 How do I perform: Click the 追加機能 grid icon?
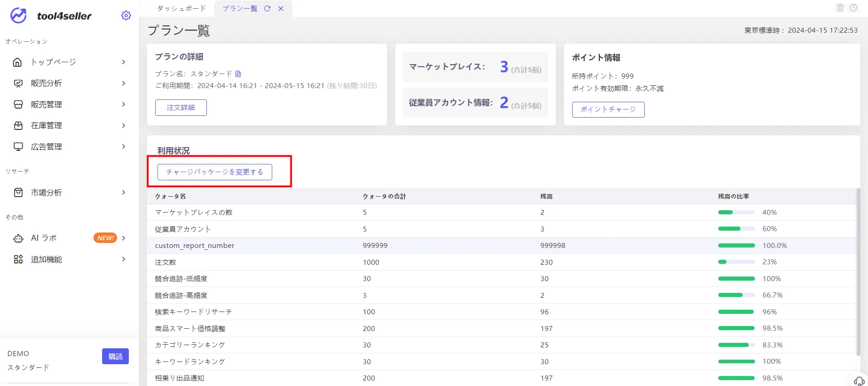point(18,259)
